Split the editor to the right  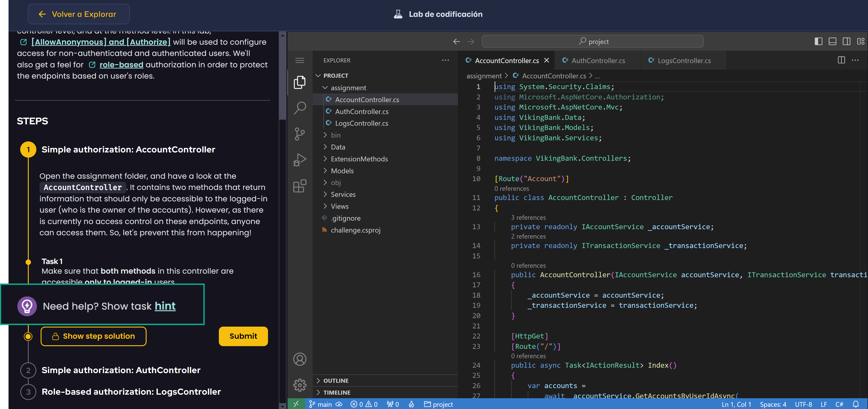pyautogui.click(x=841, y=60)
